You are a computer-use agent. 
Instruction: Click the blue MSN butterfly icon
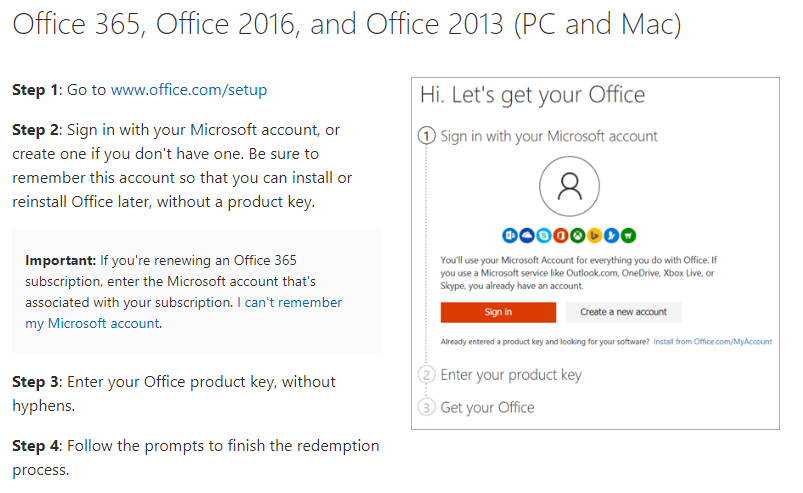tap(611, 236)
